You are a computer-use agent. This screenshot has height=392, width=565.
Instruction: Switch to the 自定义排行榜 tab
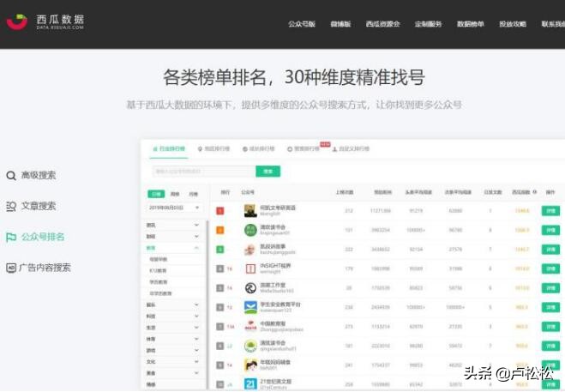(351, 149)
